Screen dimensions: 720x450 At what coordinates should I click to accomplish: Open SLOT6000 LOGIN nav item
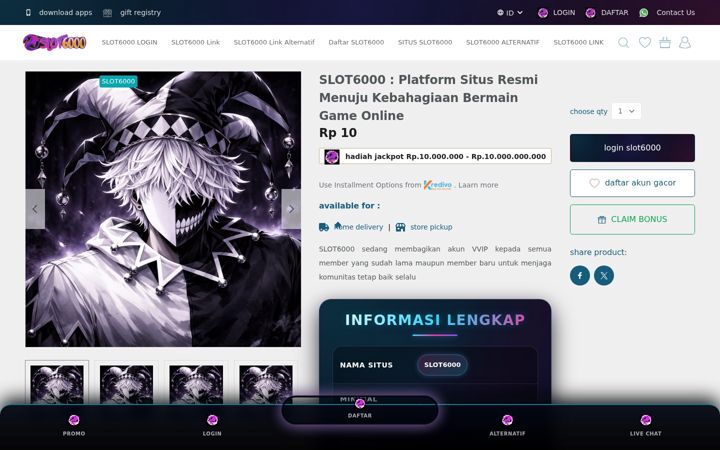click(x=129, y=42)
